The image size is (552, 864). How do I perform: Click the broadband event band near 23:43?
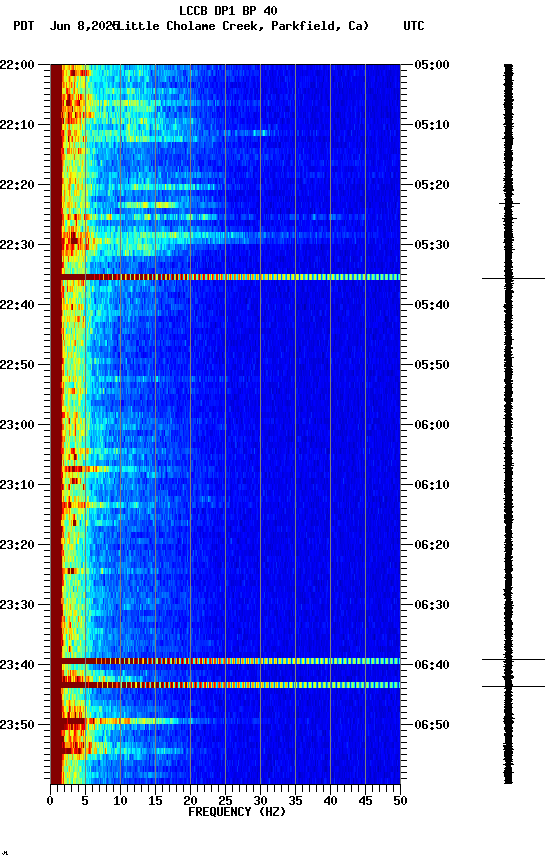(x=225, y=685)
